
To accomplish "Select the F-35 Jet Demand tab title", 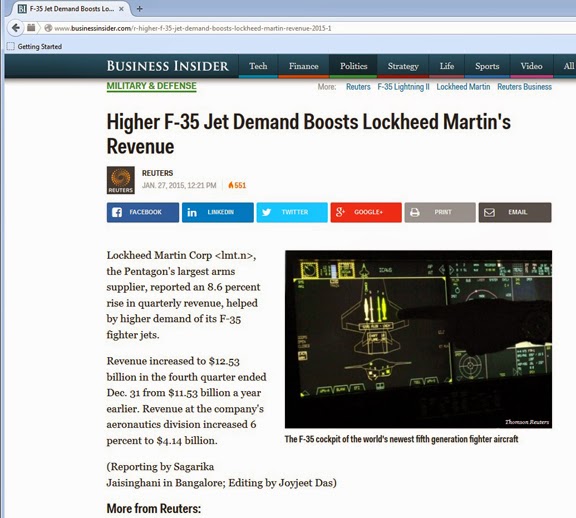I will click(x=72, y=9).
